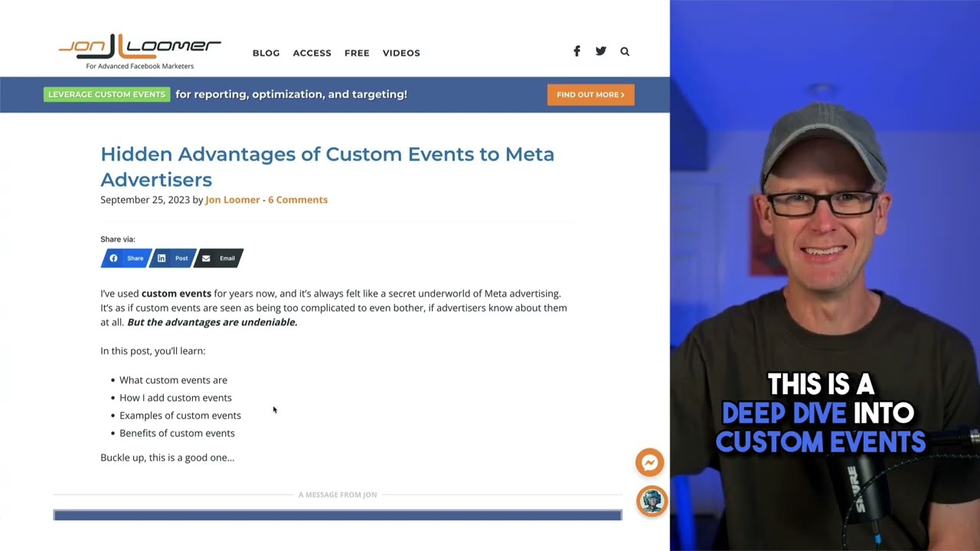Click the 'Benefits of custom events' bullet
Viewport: 980px width, 551px height.
(x=177, y=433)
